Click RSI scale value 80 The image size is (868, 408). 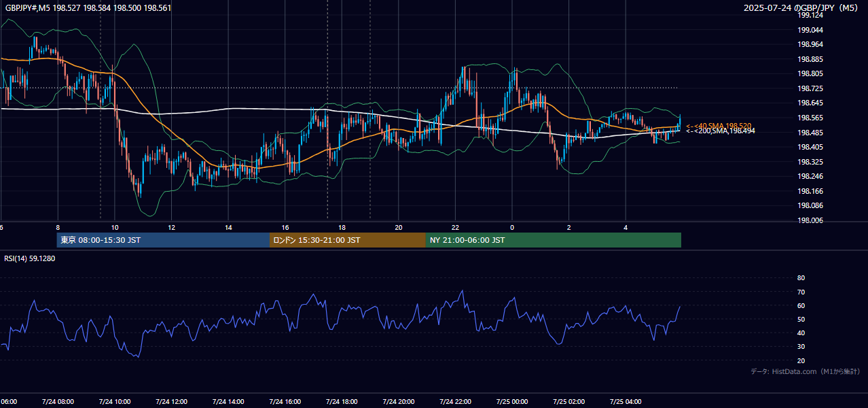pyautogui.click(x=801, y=278)
